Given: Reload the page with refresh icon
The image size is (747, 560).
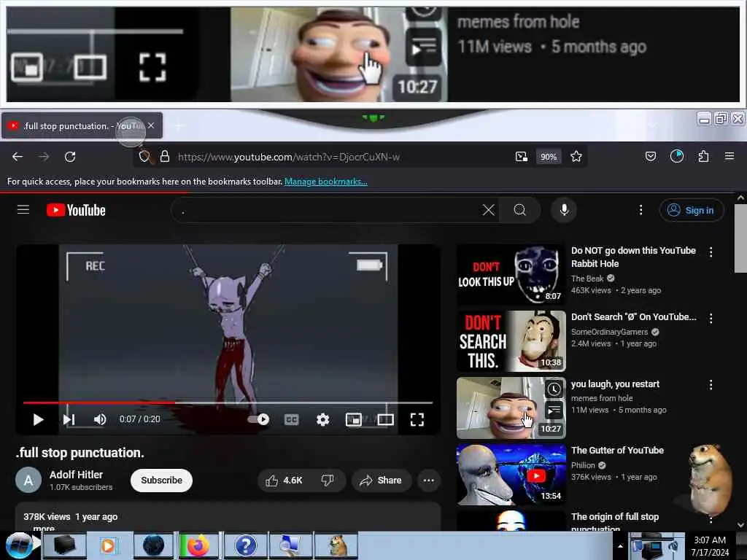Looking at the screenshot, I should click(70, 157).
